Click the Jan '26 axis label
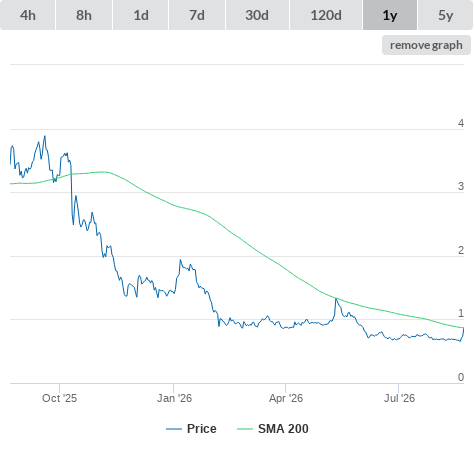The width and height of the screenshot is (474, 455). pos(174,398)
